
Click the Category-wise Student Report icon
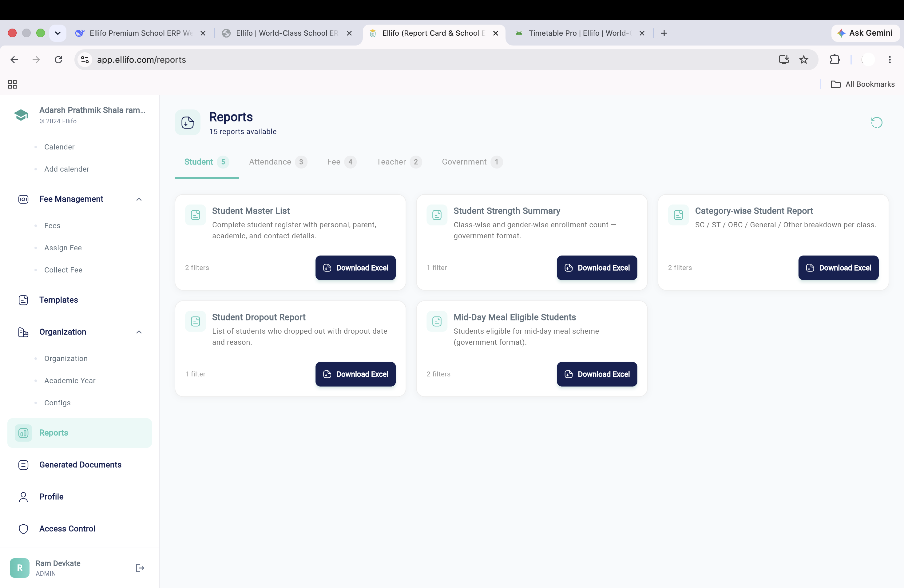click(678, 215)
